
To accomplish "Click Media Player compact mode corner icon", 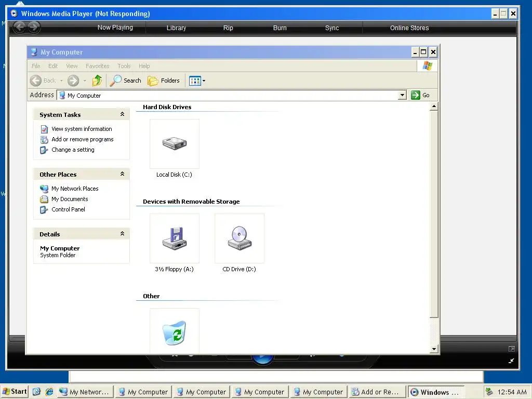I will tap(511, 361).
